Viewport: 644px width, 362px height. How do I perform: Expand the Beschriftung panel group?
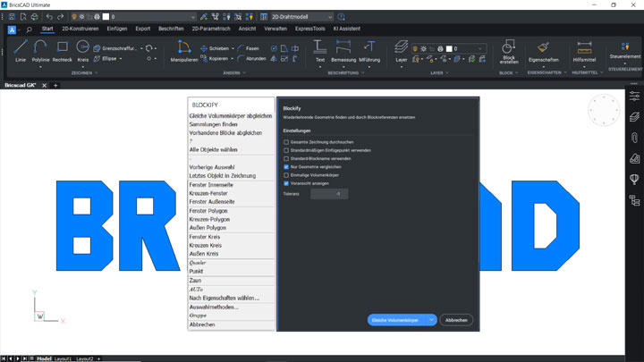(346, 73)
